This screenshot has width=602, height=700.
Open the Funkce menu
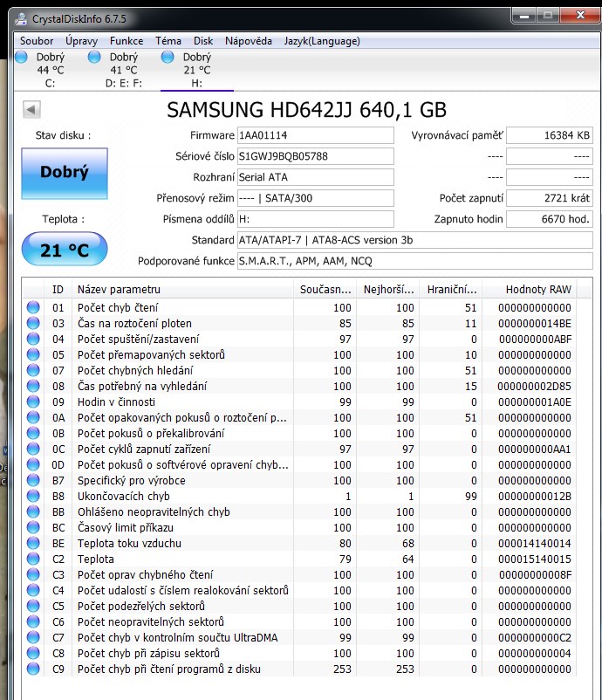pyautogui.click(x=127, y=41)
